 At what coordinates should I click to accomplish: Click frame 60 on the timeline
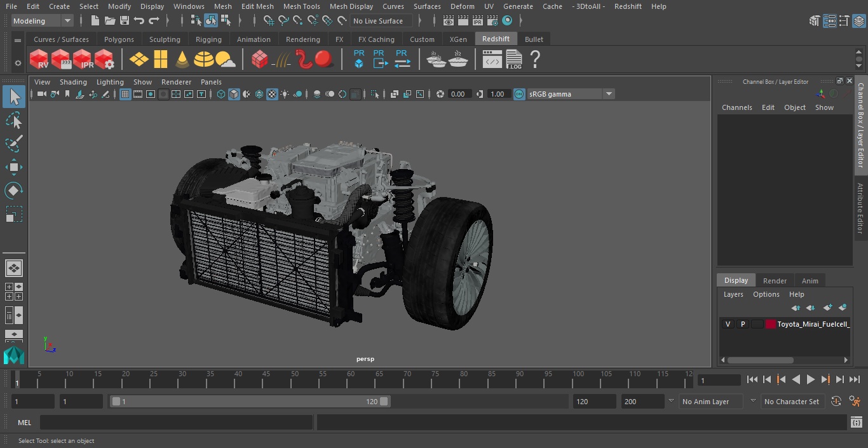[x=351, y=379]
